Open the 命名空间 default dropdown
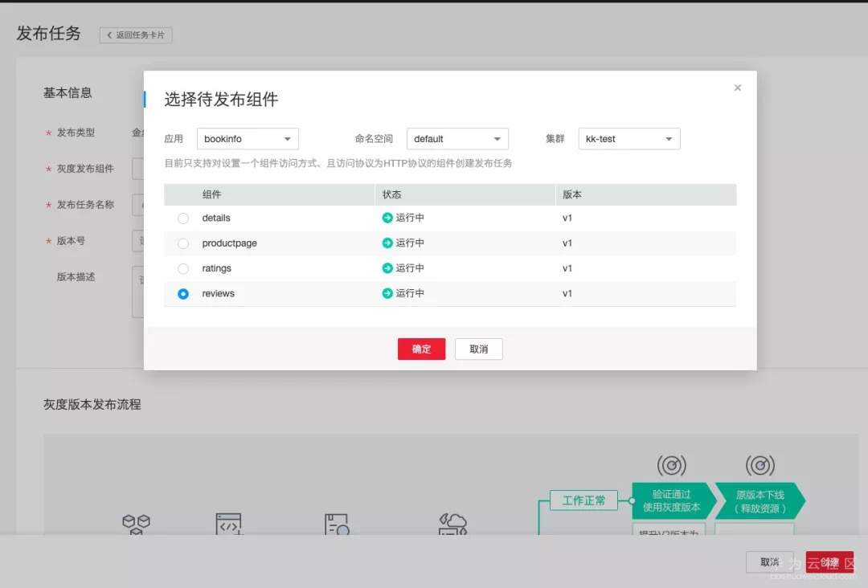 point(457,139)
